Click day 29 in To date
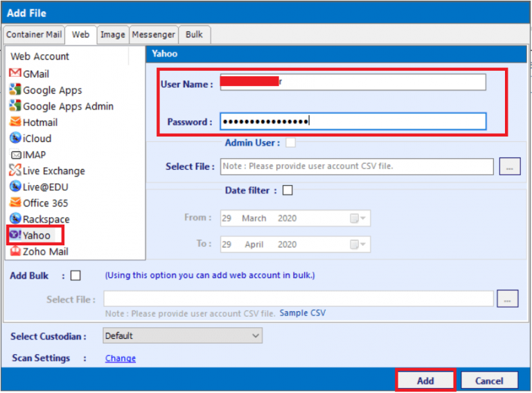532x393 pixels. [227, 244]
